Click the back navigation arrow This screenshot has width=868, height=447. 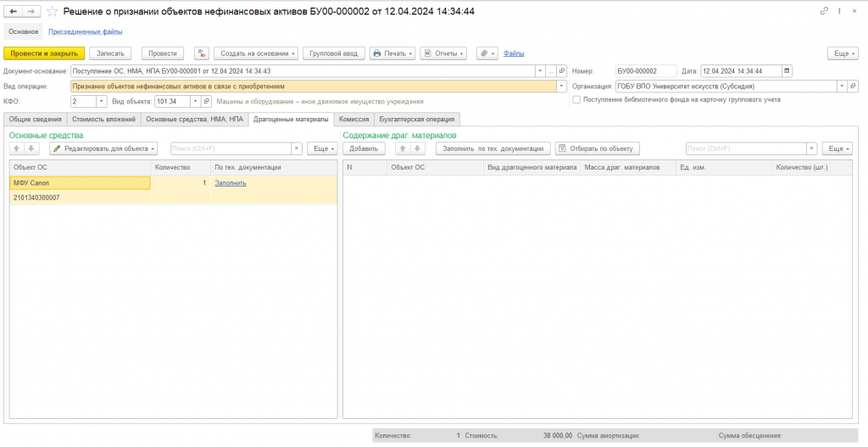[x=14, y=11]
